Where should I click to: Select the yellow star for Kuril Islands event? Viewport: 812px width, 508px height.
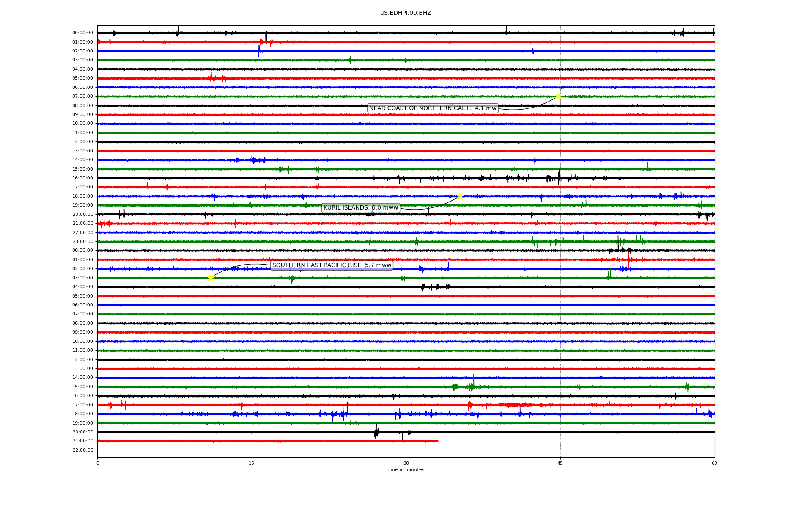pyautogui.click(x=460, y=196)
